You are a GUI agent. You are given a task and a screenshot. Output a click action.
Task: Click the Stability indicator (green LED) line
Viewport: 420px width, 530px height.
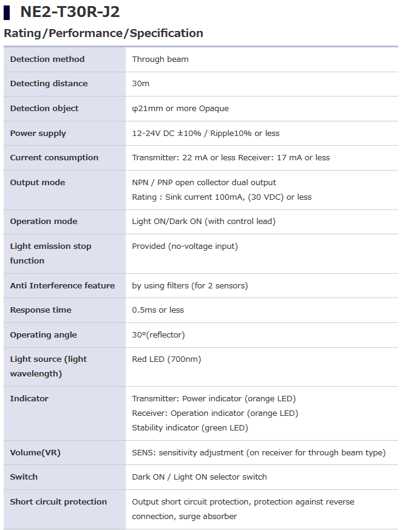tap(190, 428)
